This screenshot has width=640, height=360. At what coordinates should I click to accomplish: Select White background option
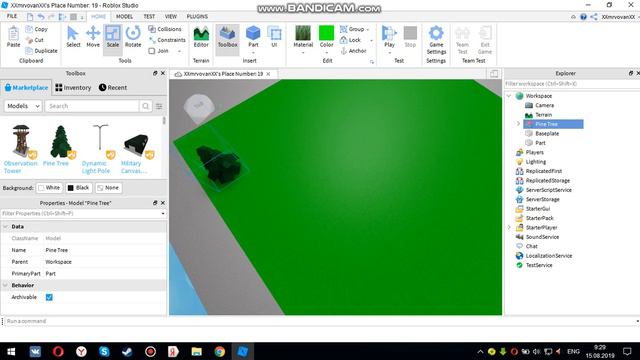click(49, 188)
